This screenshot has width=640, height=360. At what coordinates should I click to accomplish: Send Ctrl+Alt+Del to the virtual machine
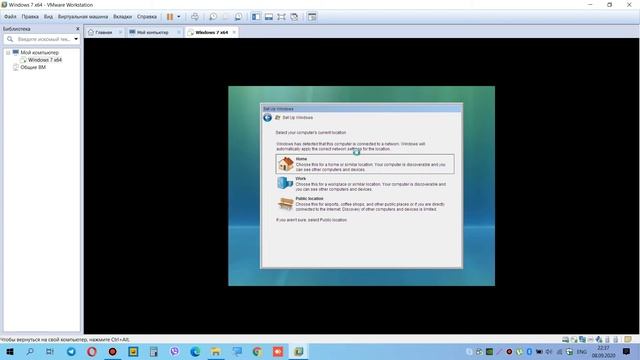pos(195,17)
